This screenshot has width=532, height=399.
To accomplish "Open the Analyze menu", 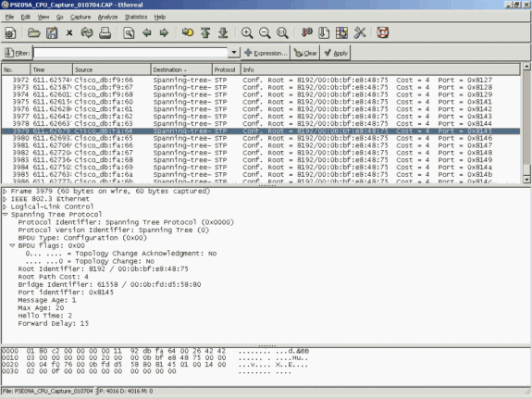I will pyautogui.click(x=107, y=17).
